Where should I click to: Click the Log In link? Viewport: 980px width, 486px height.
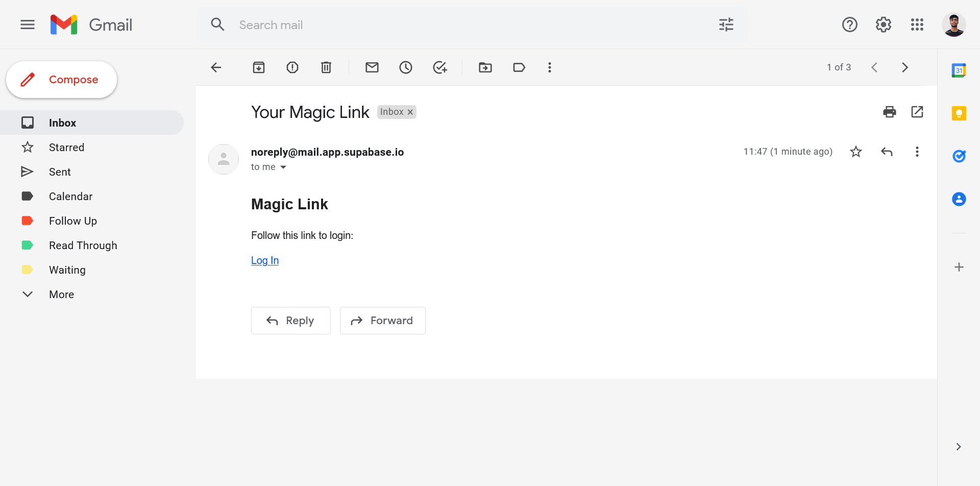pyautogui.click(x=264, y=260)
